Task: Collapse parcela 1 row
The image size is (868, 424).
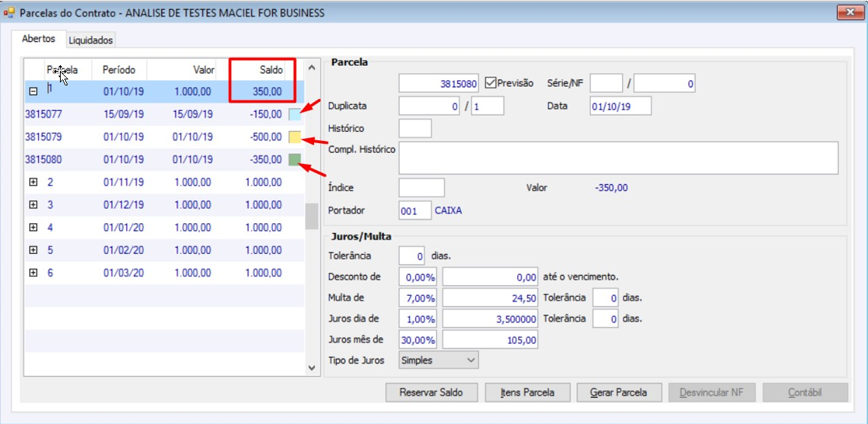Action: (x=33, y=92)
